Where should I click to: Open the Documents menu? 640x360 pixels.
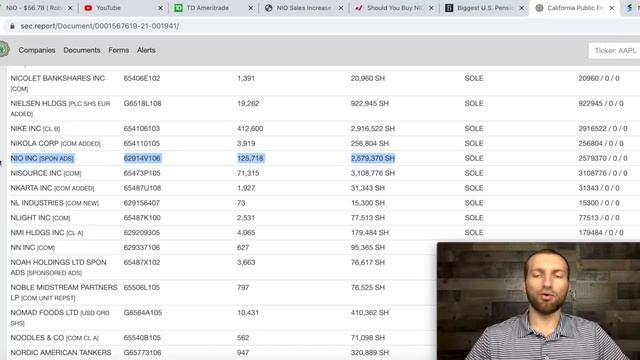(82, 50)
